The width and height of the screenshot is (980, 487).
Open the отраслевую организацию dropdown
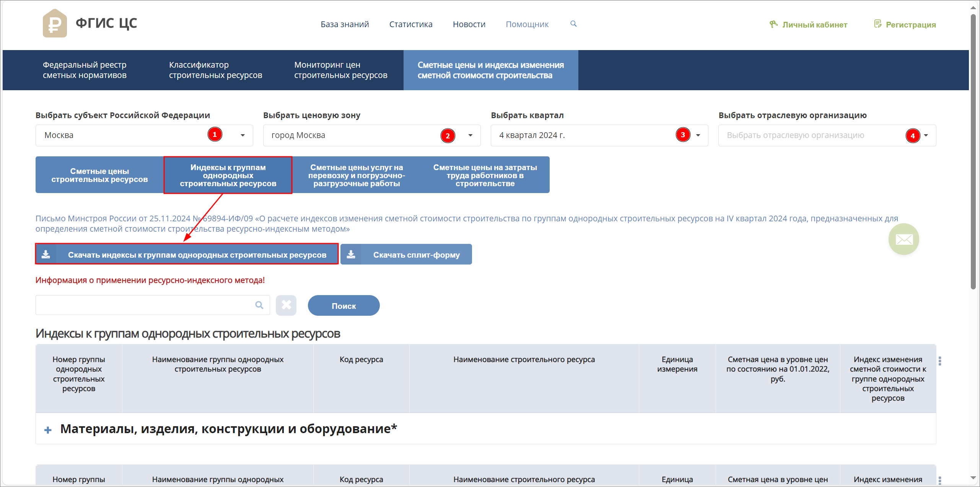827,135
